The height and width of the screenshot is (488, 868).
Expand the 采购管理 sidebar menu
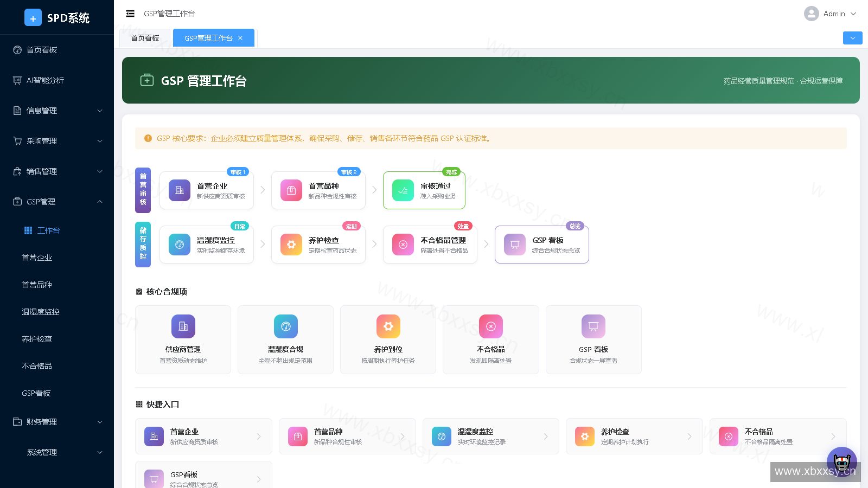click(57, 141)
